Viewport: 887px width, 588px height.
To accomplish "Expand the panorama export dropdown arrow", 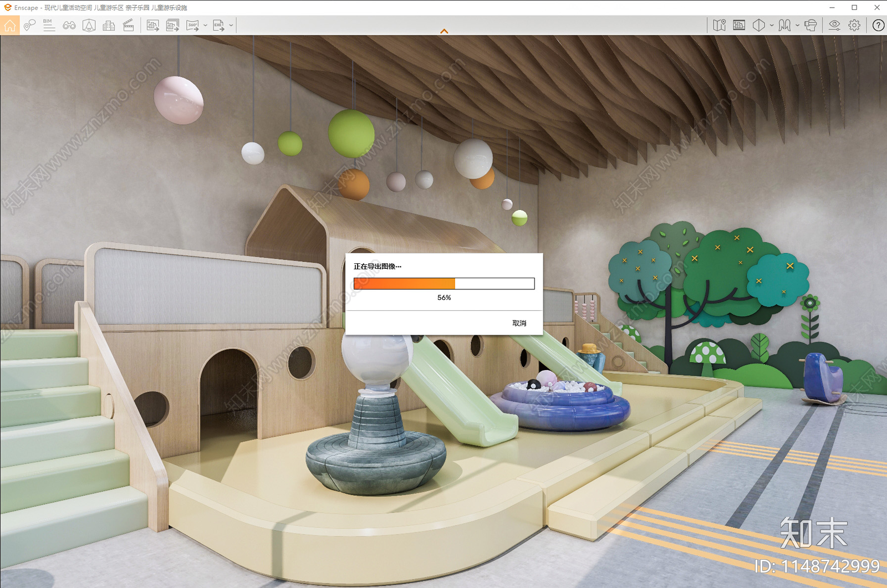I will pyautogui.click(x=205, y=25).
